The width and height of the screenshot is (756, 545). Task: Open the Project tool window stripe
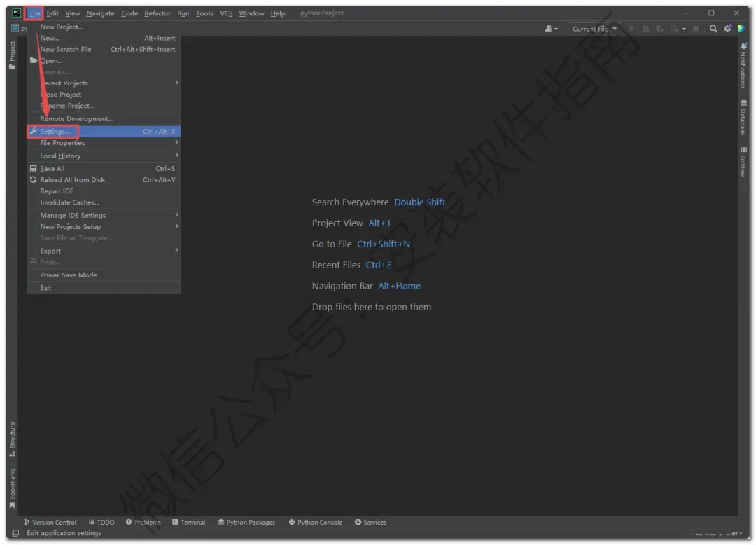coord(12,55)
